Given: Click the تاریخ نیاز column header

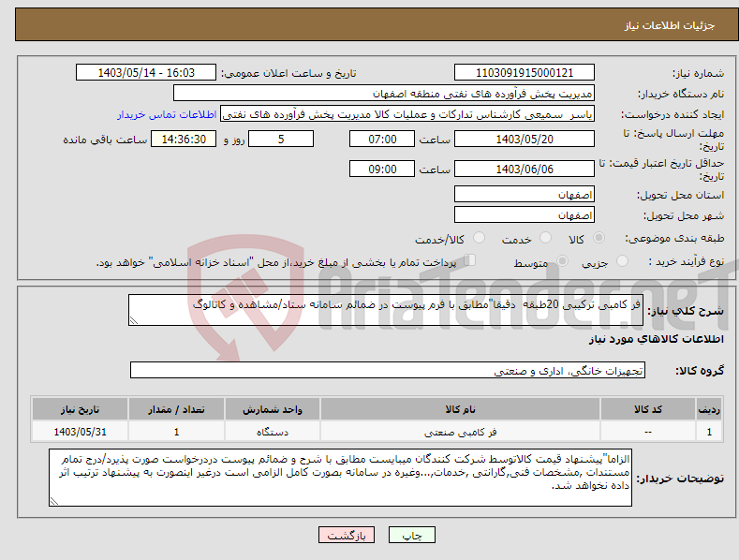Looking at the screenshot, I should (x=81, y=409).
